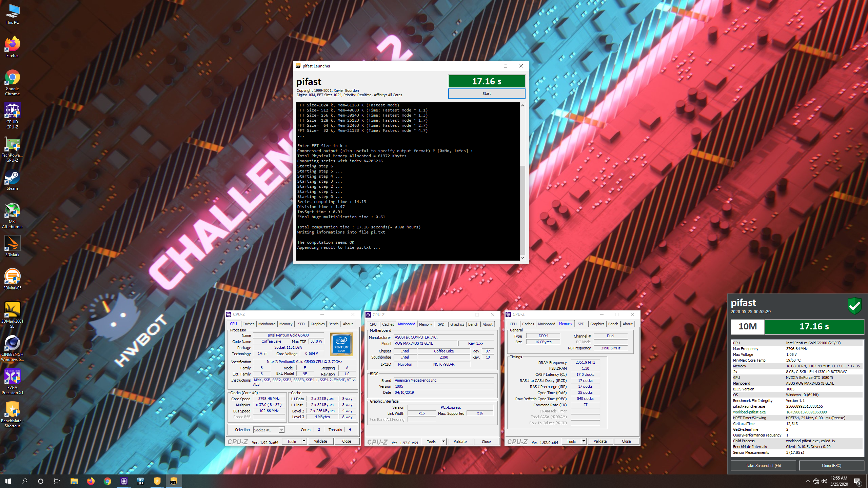Click Validate in the first CPU-Z window
This screenshot has width=868, height=488.
point(320,441)
